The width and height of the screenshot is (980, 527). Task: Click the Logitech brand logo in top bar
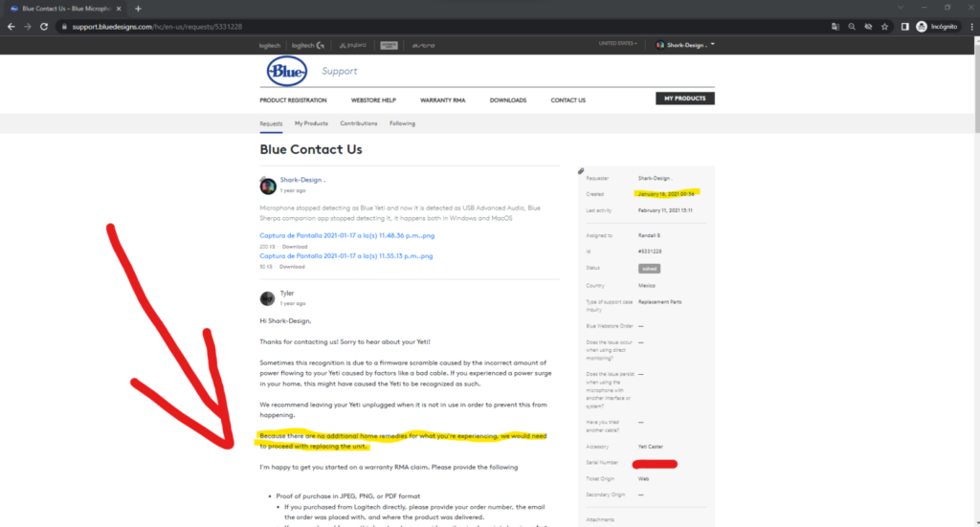[x=270, y=46]
